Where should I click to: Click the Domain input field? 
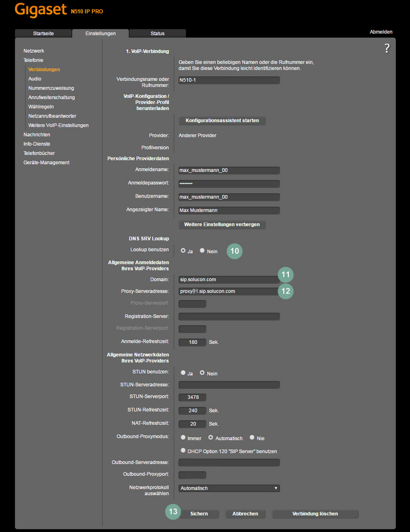tap(228, 280)
